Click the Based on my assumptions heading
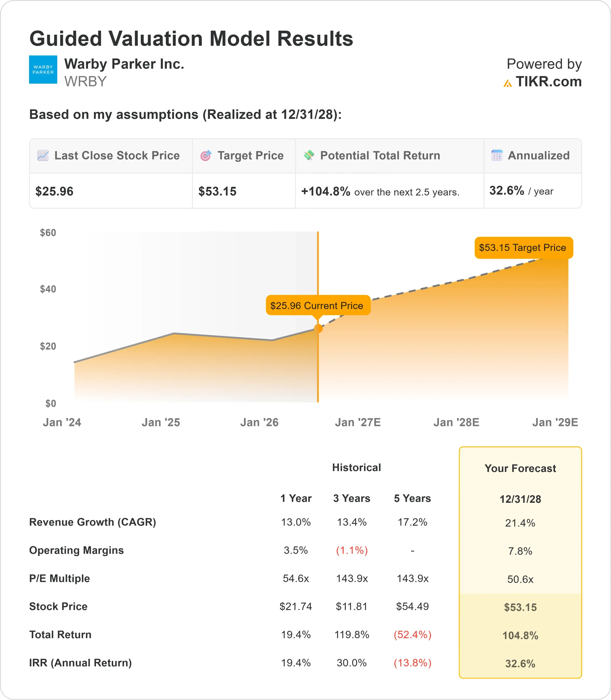This screenshot has height=700, width=611. pos(186,115)
